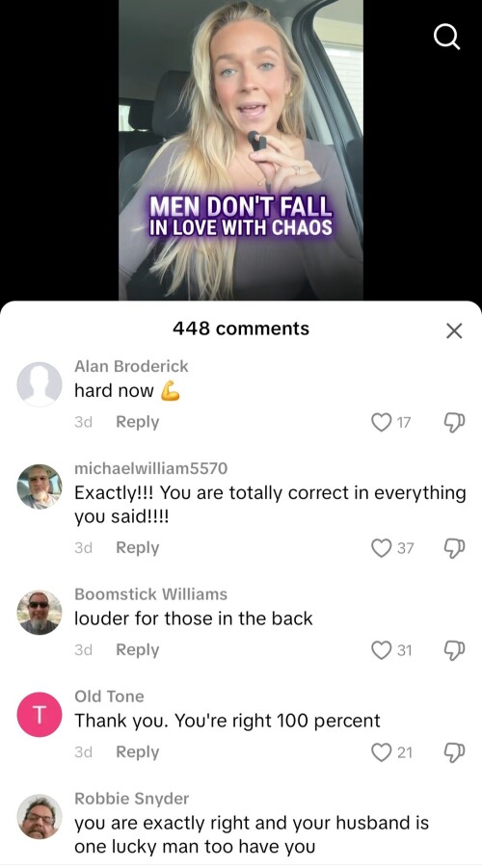
Task: Dislike Boomstick Williams' comment
Action: [454, 650]
